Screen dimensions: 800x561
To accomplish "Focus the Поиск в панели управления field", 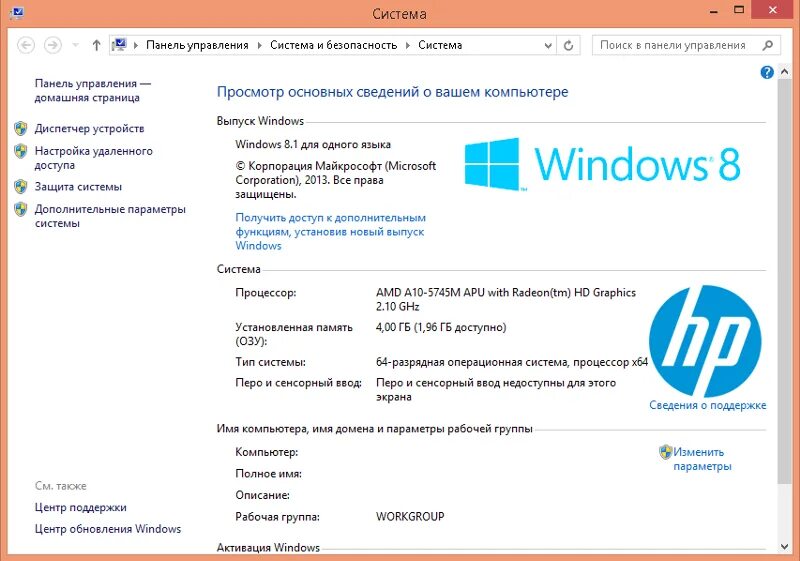I will pyautogui.click(x=686, y=45).
